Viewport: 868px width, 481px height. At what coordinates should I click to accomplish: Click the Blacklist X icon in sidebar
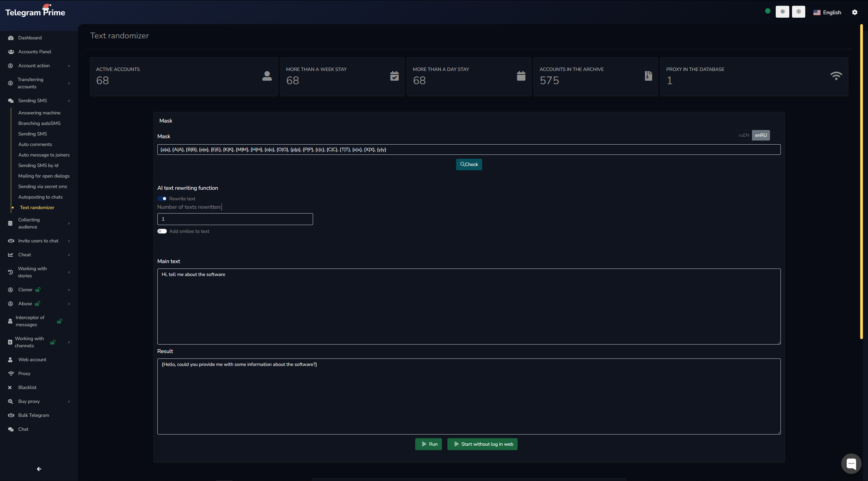(10, 387)
